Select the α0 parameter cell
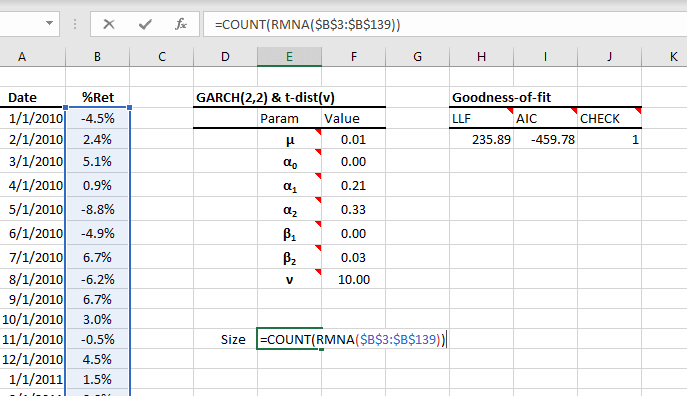The width and height of the screenshot is (687, 396). pos(289,161)
